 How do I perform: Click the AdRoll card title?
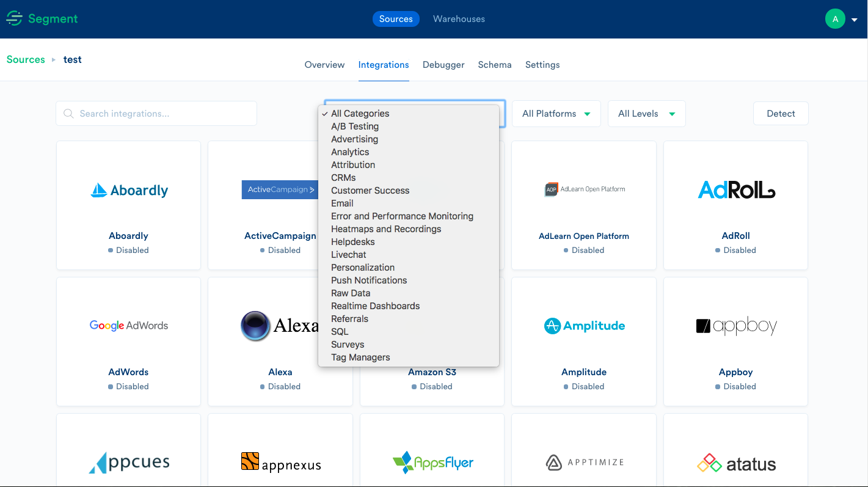736,236
